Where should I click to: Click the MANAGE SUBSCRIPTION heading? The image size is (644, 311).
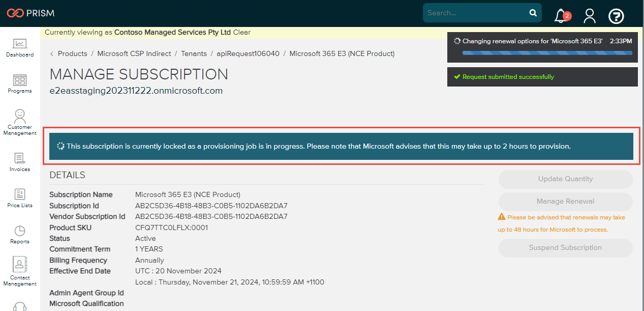[139, 74]
